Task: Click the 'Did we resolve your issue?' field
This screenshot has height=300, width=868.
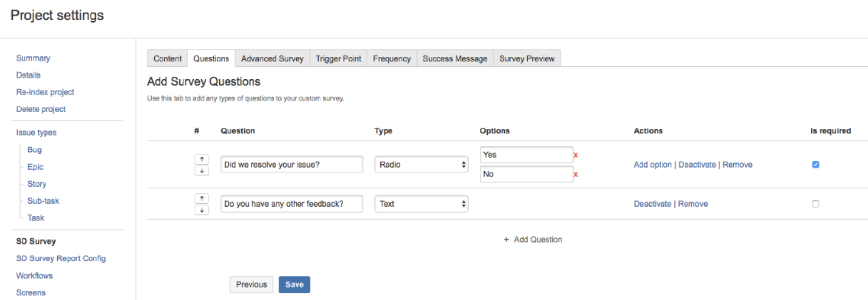Action: point(291,165)
